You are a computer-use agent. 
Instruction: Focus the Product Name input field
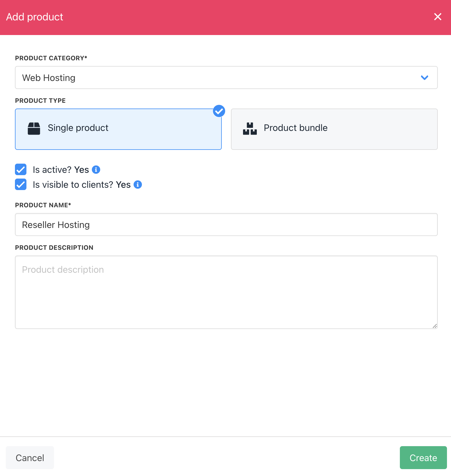(226, 225)
